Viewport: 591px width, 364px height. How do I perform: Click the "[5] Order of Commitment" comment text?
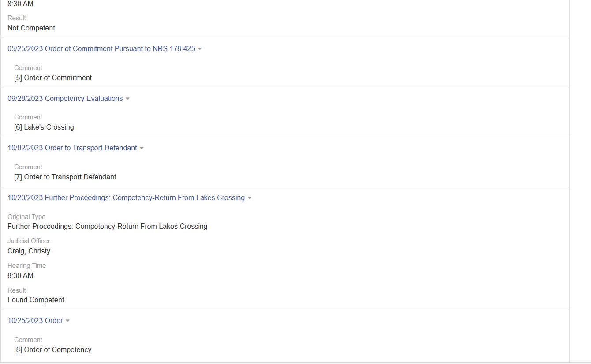pyautogui.click(x=53, y=78)
